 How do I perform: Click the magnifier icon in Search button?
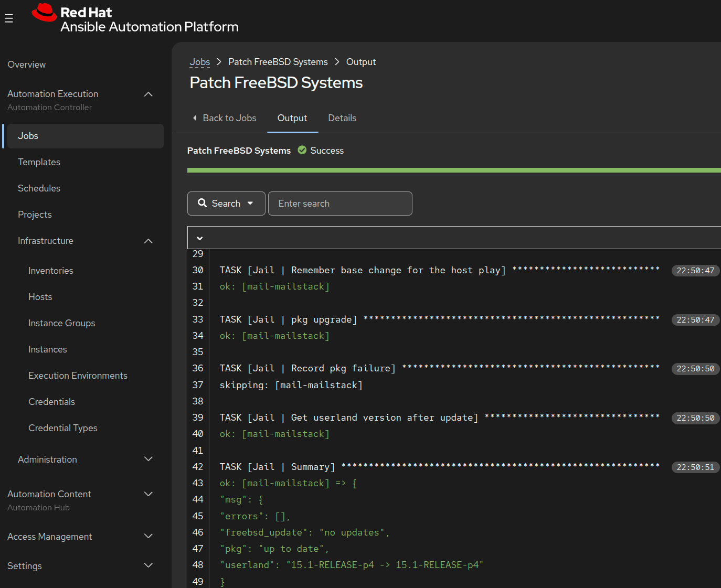click(x=202, y=203)
